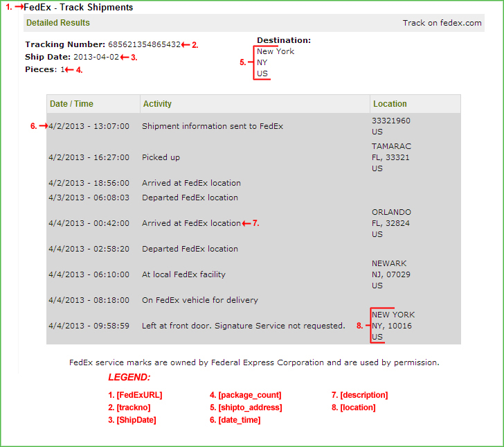504x447 pixels.
Task: Click the tracking number 685621354865432
Action: click(144, 44)
